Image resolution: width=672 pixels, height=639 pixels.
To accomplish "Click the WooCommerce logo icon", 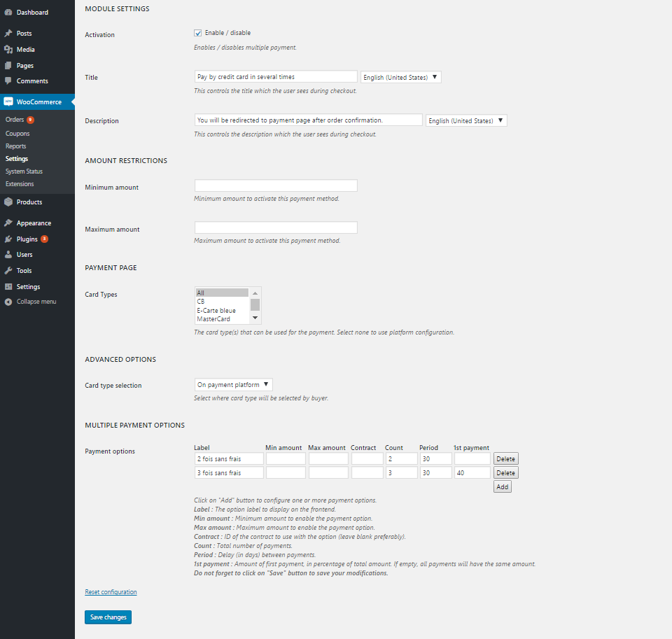I will [x=8, y=102].
